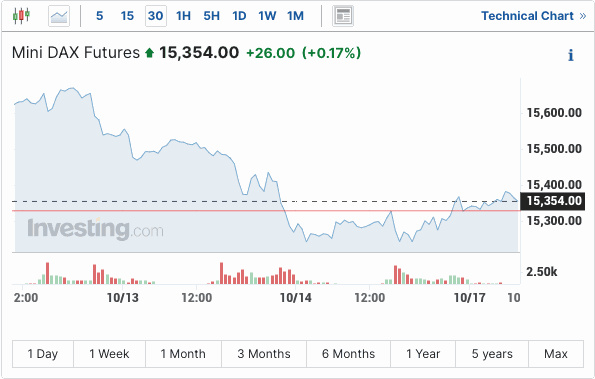Select the 1W interval

coord(267,16)
